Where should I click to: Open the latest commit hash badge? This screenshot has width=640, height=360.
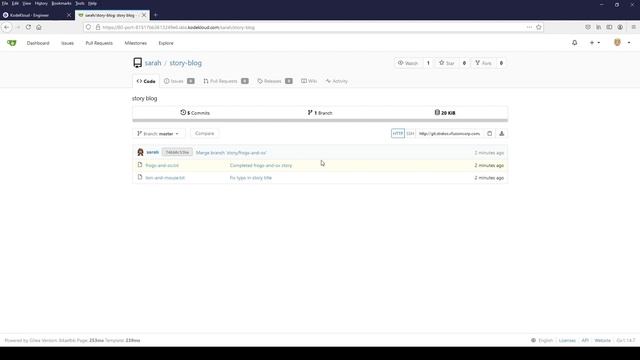[x=177, y=152]
